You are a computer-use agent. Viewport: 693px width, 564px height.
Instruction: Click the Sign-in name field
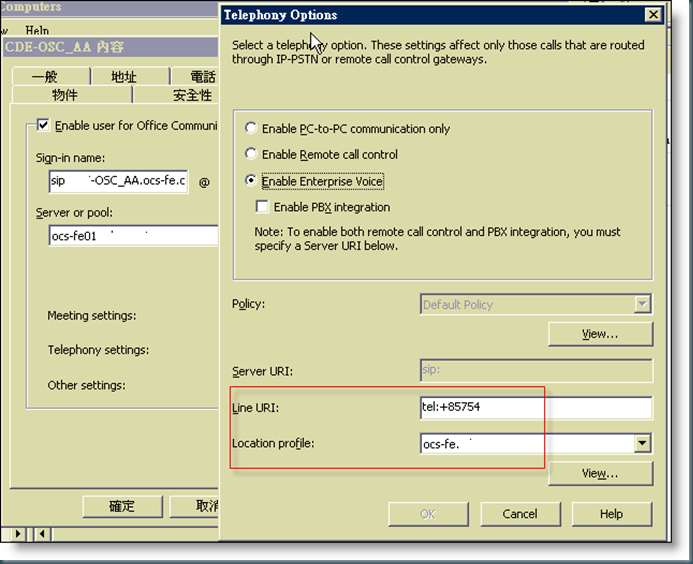[117, 182]
